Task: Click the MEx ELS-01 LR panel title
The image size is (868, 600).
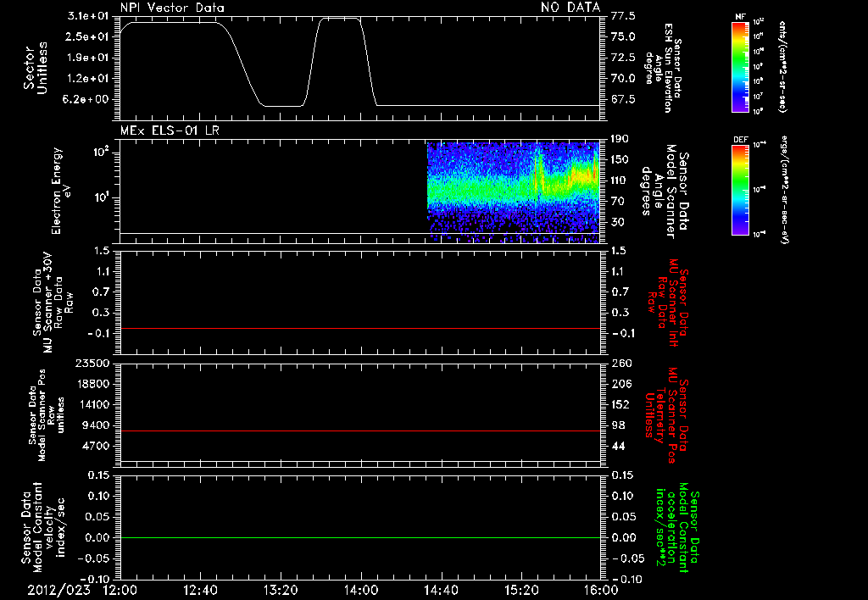Action: coord(170,131)
